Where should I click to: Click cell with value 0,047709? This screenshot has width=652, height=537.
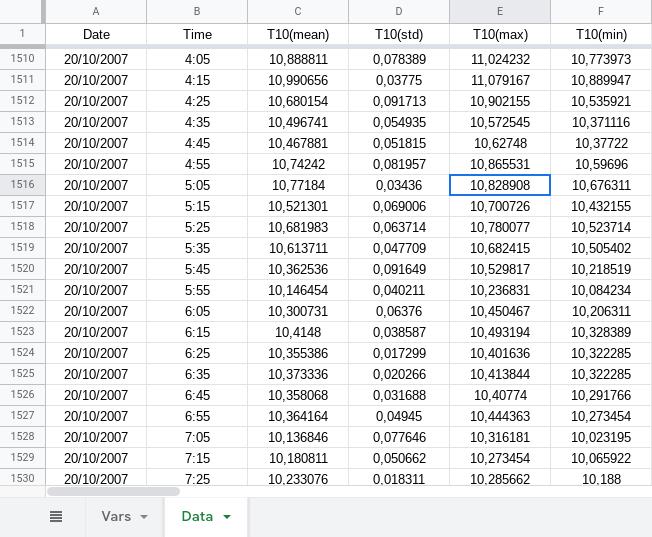point(399,248)
